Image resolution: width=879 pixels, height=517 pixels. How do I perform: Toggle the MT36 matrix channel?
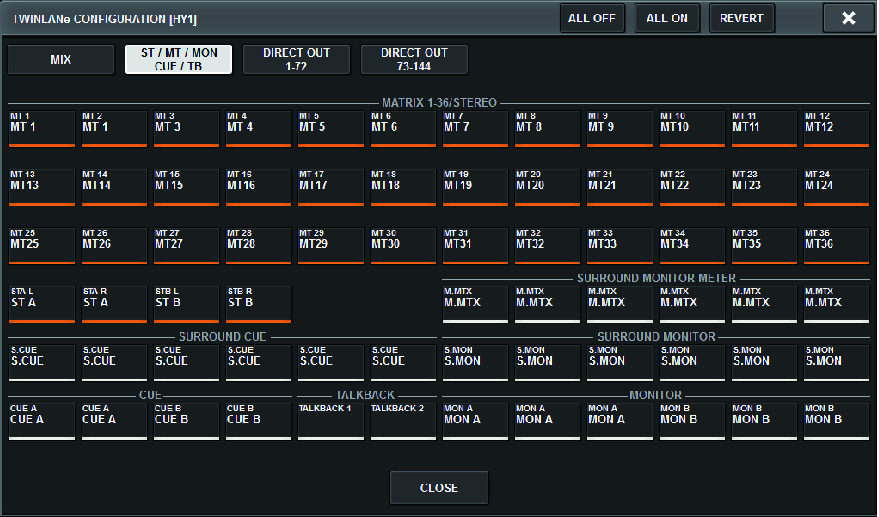point(836,244)
